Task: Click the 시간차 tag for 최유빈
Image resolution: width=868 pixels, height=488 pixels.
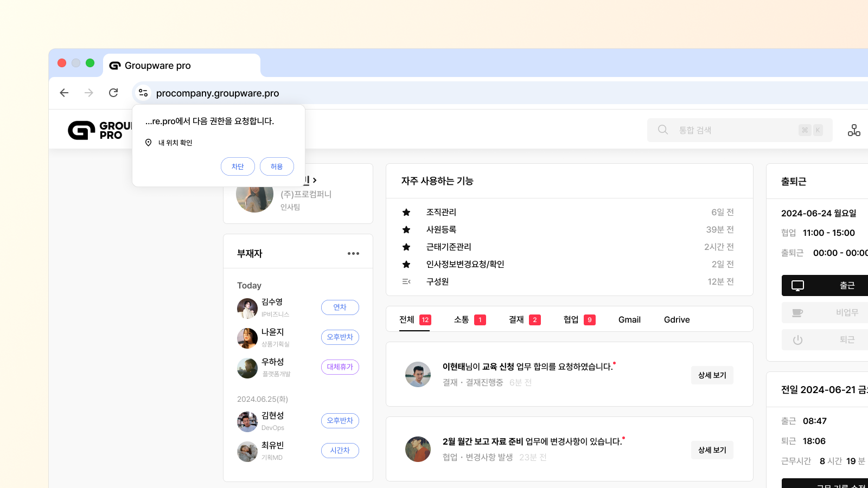Action: [x=340, y=451]
